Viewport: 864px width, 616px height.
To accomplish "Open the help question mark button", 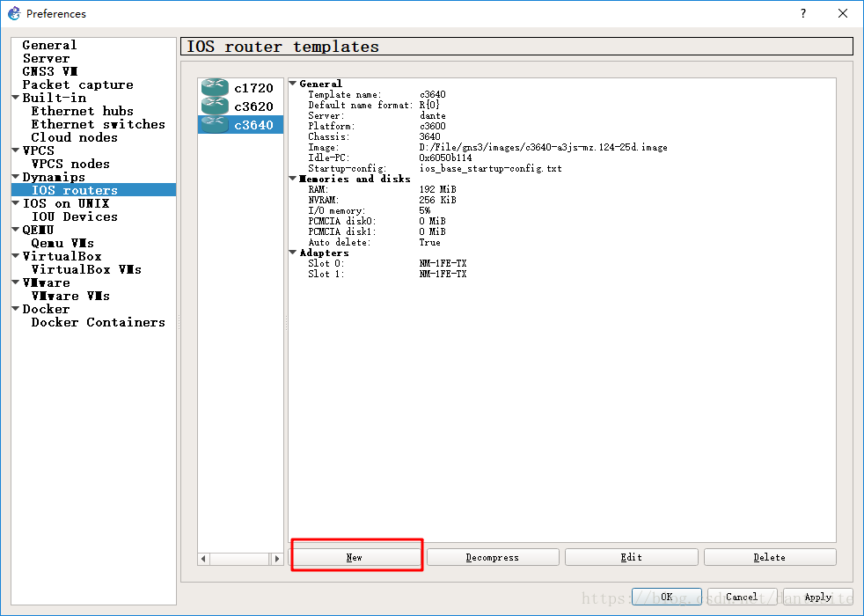I will pos(803,13).
